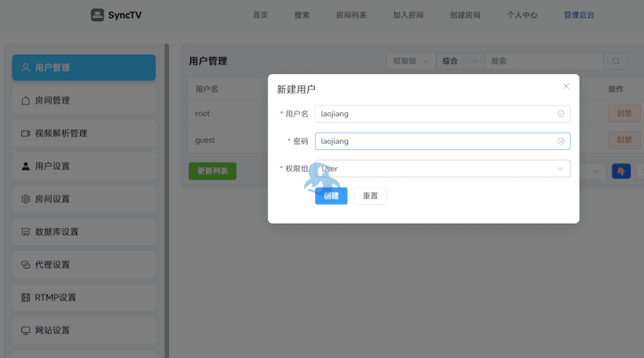Open the 综合 search type dropdown
This screenshot has width=644, height=358.
[460, 61]
